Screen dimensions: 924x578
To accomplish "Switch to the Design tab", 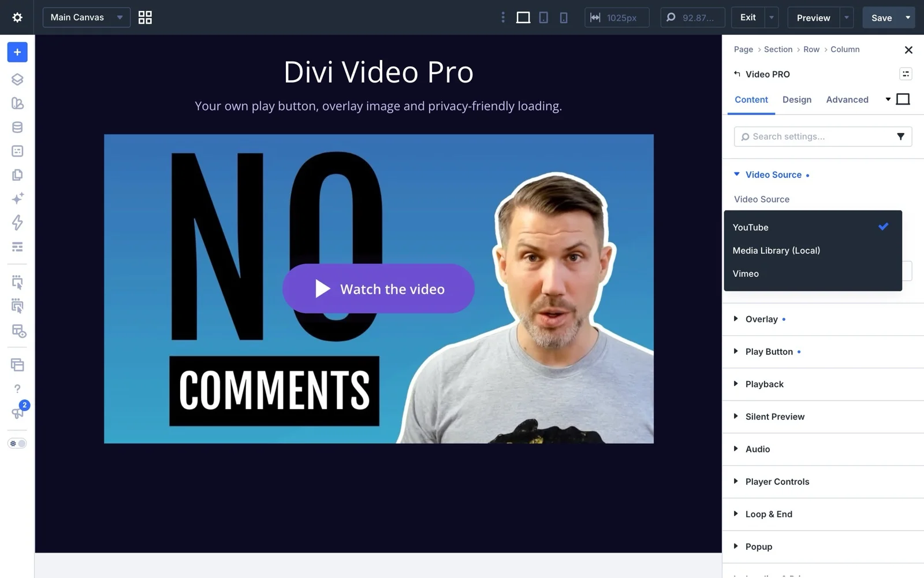I will [x=797, y=99].
